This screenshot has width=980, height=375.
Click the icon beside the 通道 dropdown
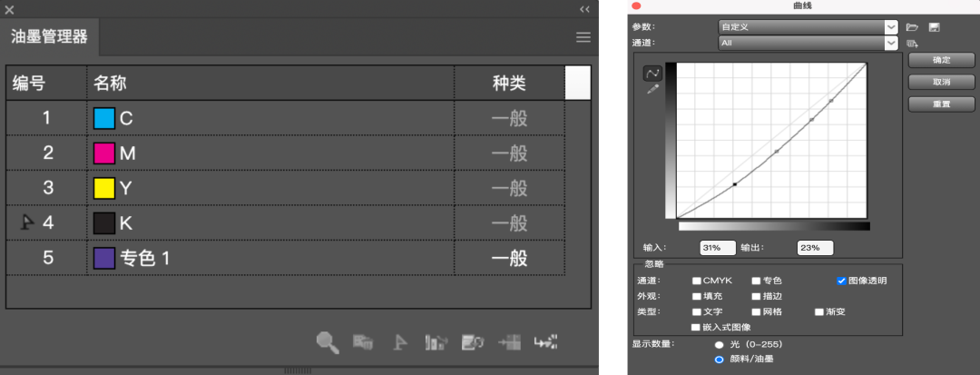[x=912, y=43]
